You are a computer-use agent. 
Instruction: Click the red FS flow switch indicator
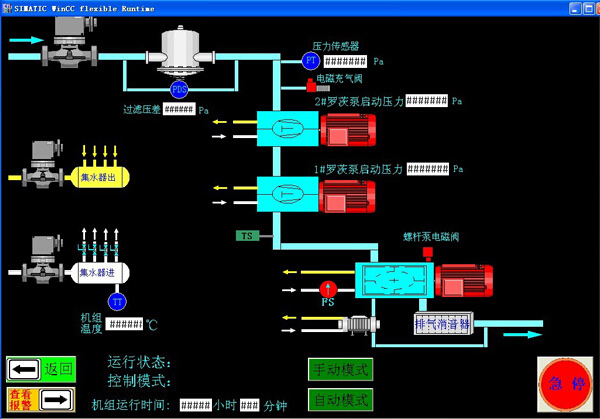[327, 288]
